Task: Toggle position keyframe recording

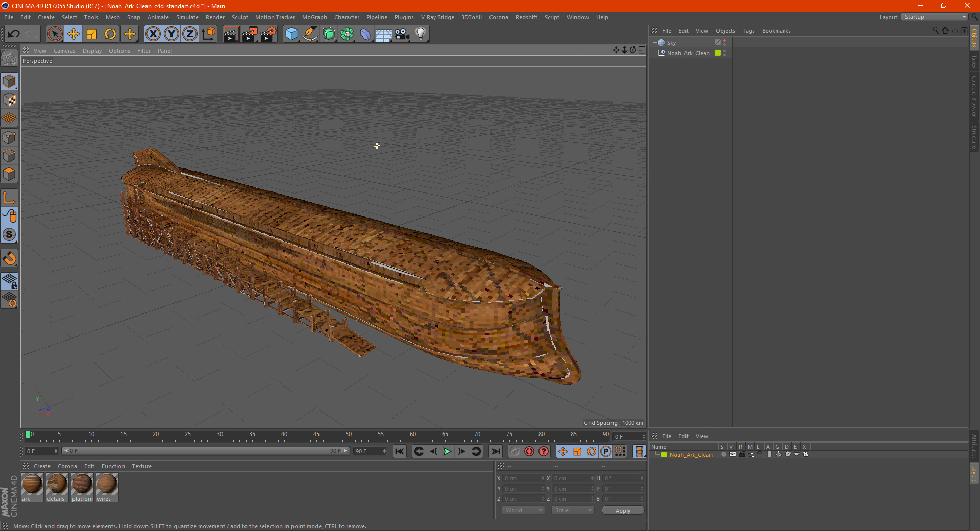Action: (x=563, y=451)
